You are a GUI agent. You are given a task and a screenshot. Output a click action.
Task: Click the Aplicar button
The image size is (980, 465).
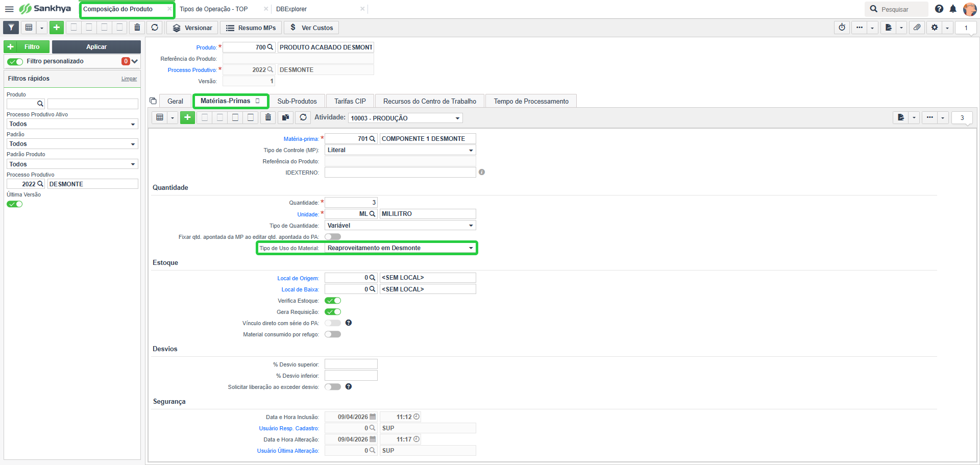tap(96, 47)
